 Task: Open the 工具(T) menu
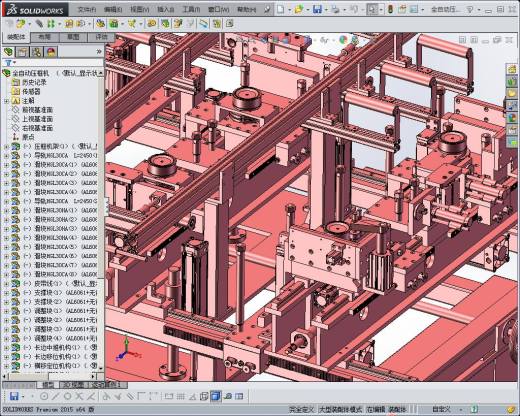(x=191, y=9)
